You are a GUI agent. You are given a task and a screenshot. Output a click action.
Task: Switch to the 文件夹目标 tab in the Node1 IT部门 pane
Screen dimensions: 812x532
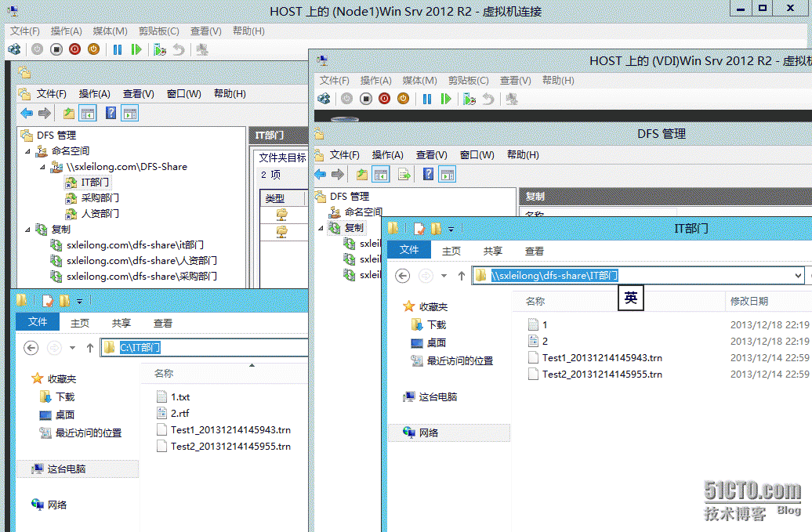point(281,157)
